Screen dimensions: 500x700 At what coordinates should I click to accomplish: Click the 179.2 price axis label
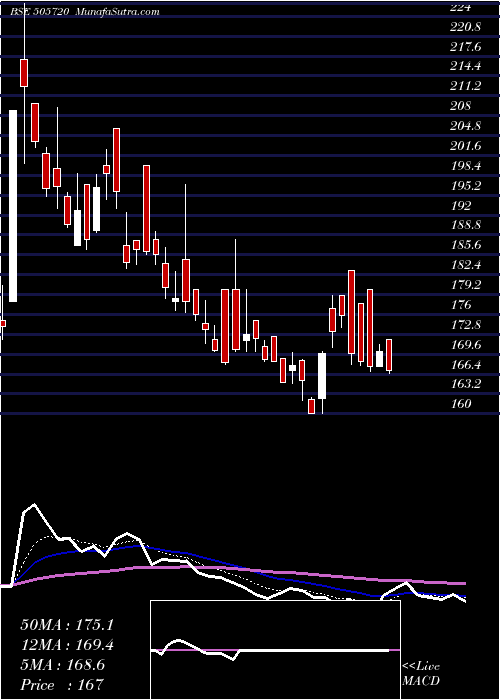465,284
